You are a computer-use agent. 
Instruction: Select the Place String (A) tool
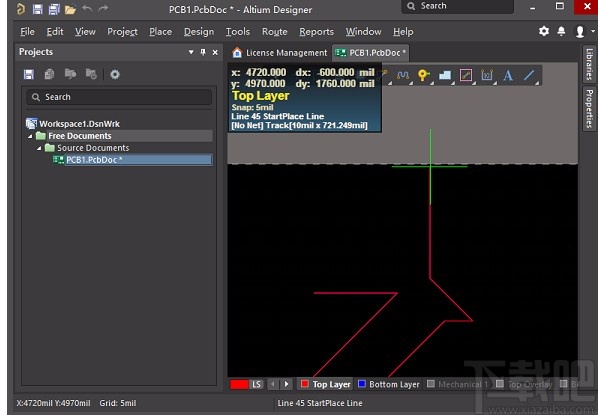pos(508,75)
